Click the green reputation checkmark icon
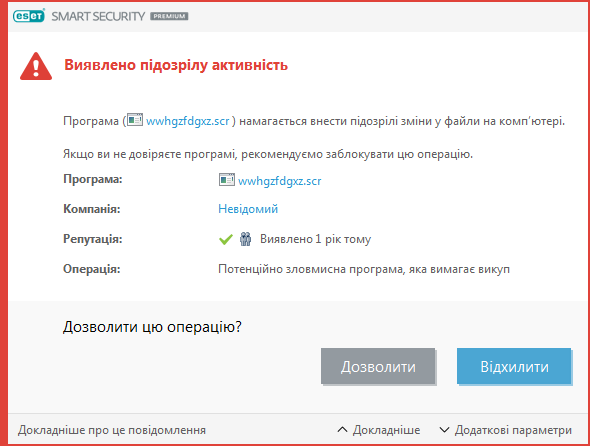The height and width of the screenshot is (446, 590). pyautogui.click(x=226, y=239)
